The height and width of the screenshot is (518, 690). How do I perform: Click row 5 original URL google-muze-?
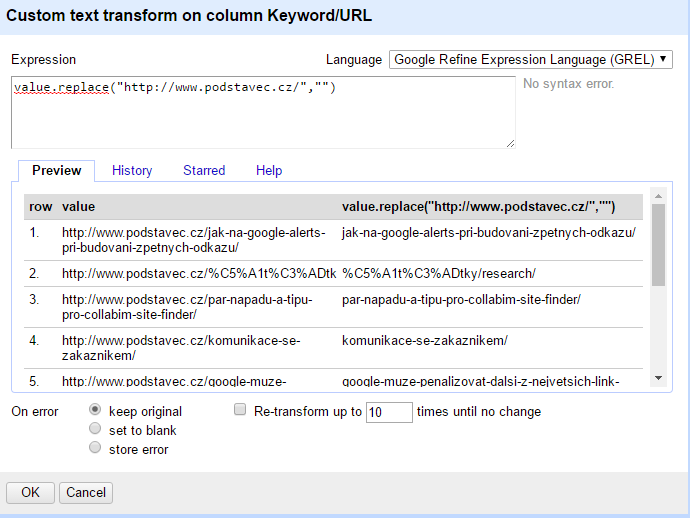coord(174,381)
